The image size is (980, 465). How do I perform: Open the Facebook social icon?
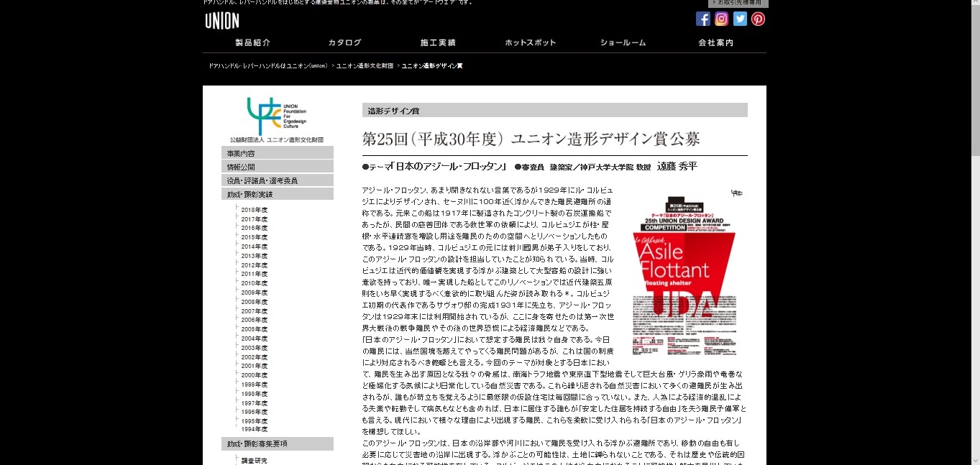coord(703,19)
